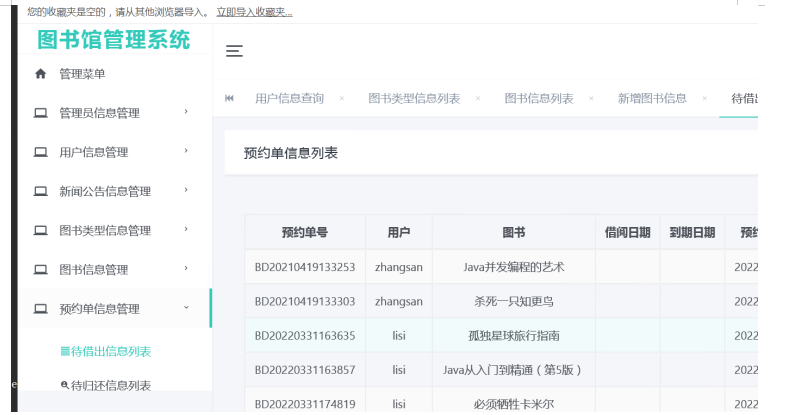Click 图书 column header

(x=514, y=232)
